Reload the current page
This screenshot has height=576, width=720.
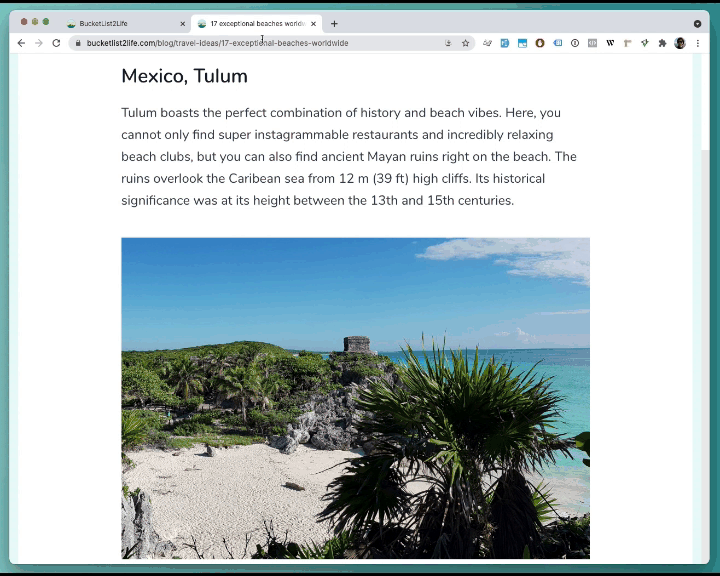[56, 43]
